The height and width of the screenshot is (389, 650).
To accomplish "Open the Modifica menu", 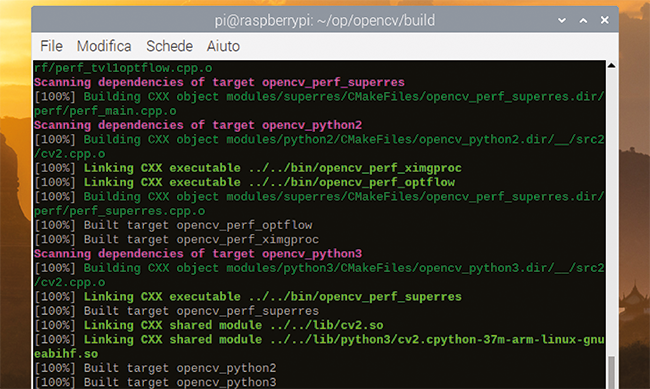I will (x=104, y=46).
